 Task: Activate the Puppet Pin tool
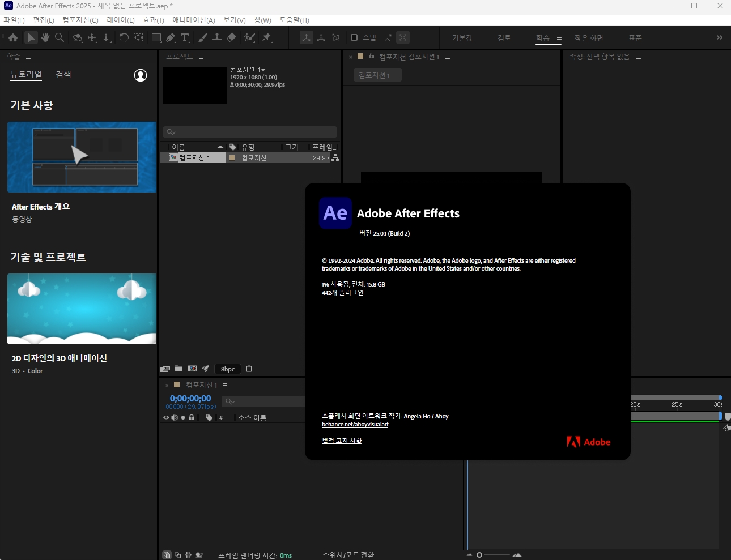pyautogui.click(x=266, y=38)
